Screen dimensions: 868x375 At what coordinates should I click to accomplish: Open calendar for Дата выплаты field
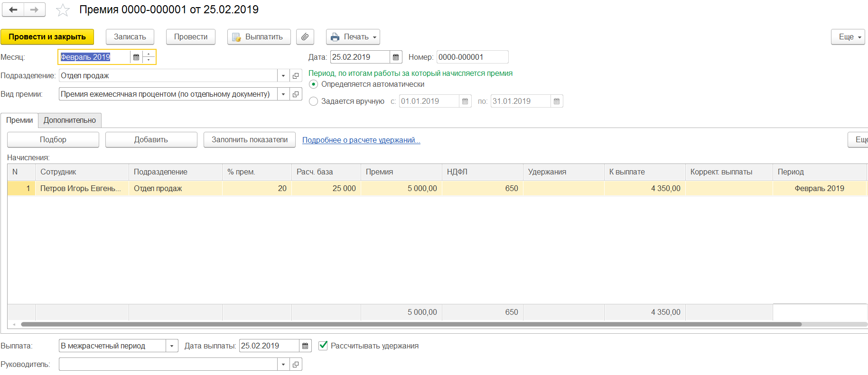305,346
